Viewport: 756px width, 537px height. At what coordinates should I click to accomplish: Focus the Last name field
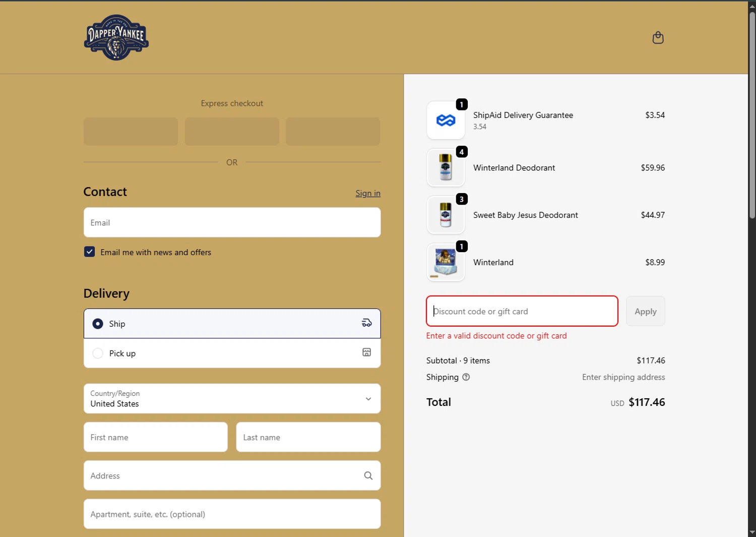(308, 437)
